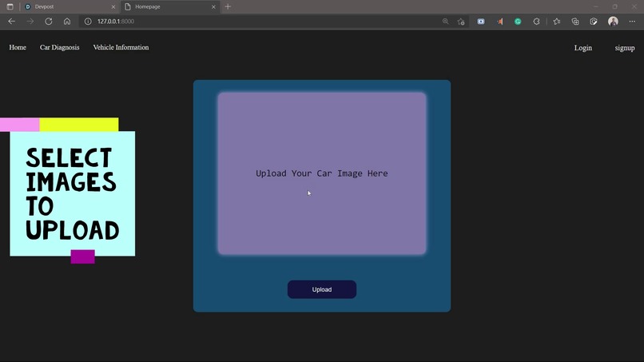
Task: Open the browser home page
Action: click(x=67, y=22)
